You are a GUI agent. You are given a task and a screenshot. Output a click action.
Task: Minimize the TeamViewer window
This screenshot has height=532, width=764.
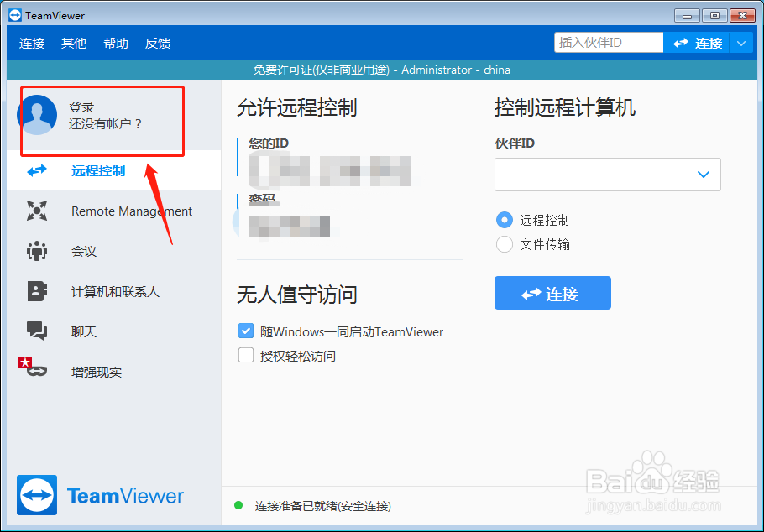coord(688,16)
